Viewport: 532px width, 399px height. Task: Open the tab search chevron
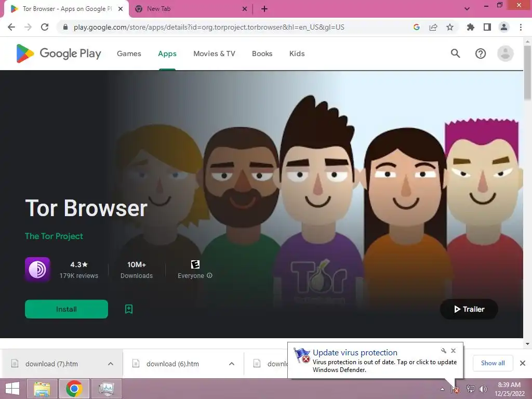(x=467, y=9)
